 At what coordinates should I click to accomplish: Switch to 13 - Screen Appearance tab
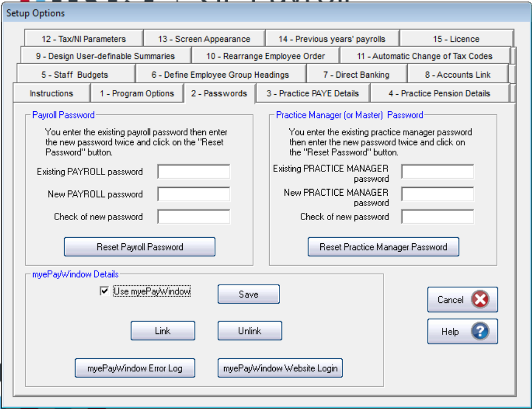tap(204, 39)
